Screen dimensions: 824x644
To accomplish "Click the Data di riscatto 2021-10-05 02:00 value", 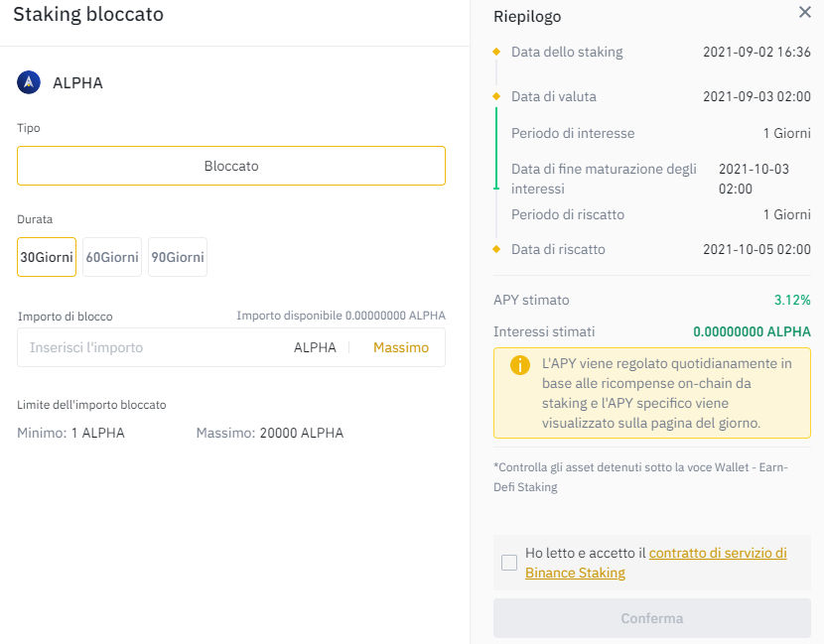I will click(x=756, y=249).
